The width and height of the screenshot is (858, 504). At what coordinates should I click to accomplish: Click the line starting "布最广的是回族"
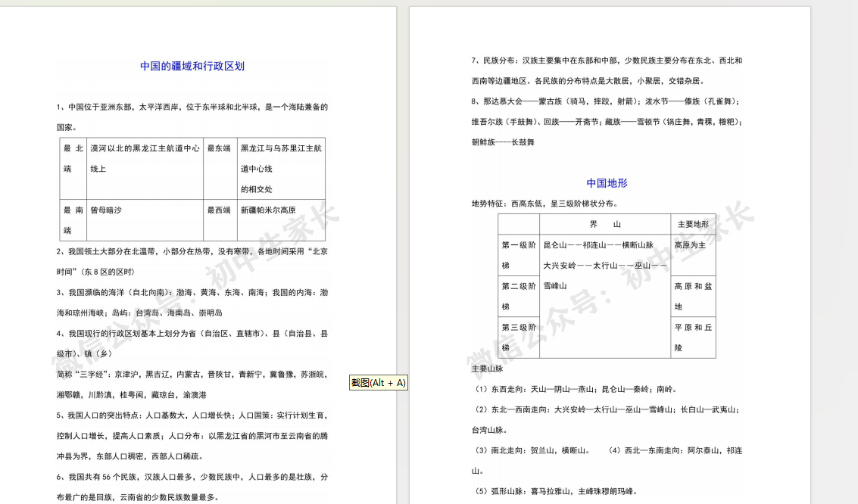138,497
